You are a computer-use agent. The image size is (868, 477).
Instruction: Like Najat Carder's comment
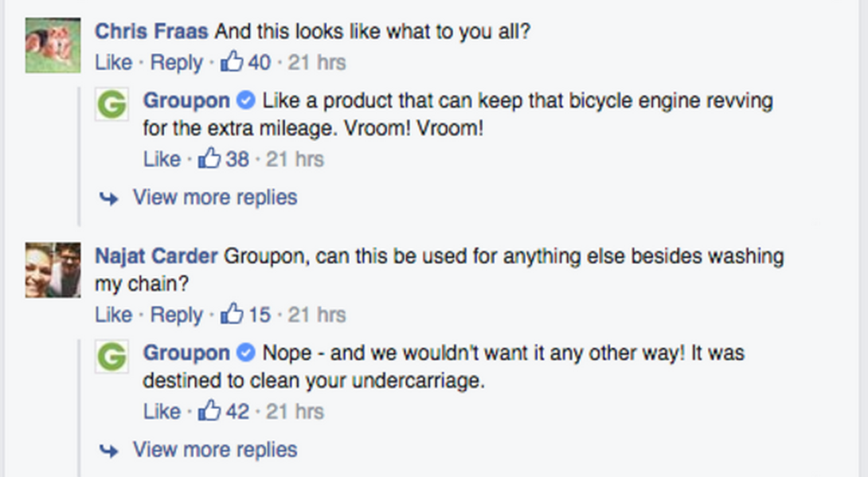(x=113, y=314)
